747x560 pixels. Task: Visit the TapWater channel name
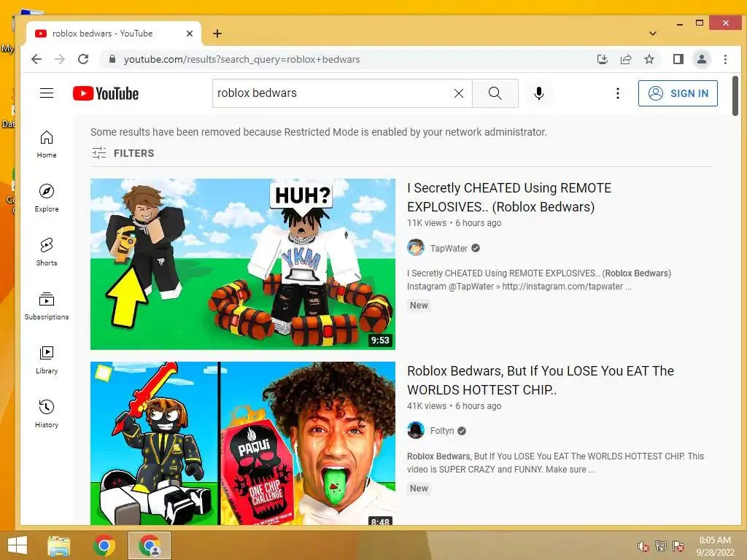point(449,248)
